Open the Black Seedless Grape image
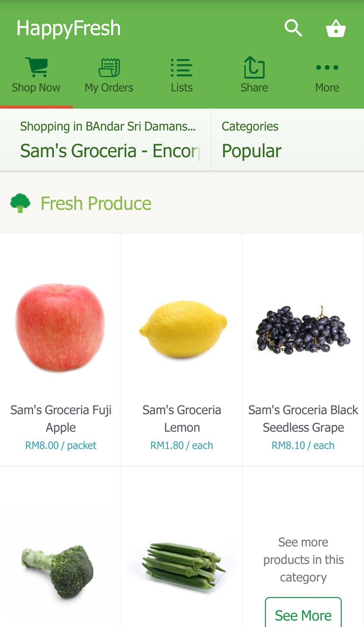This screenshot has width=364, height=627. coord(303,330)
